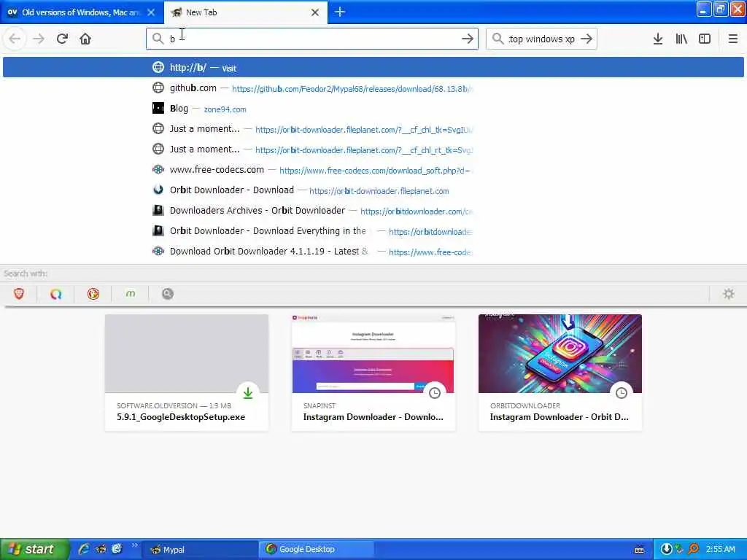747x560 pixels.
Task: Go back with the back arrow
Action: click(15, 39)
